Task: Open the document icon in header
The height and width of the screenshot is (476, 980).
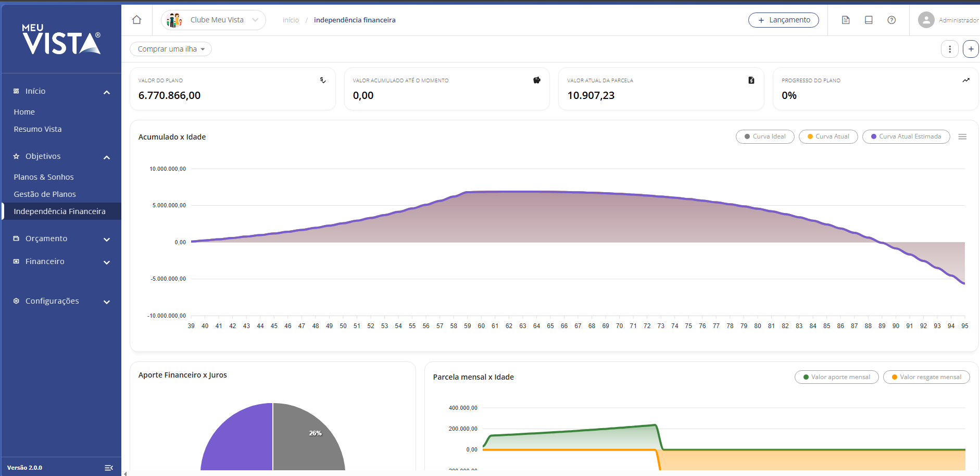Action: pos(846,20)
